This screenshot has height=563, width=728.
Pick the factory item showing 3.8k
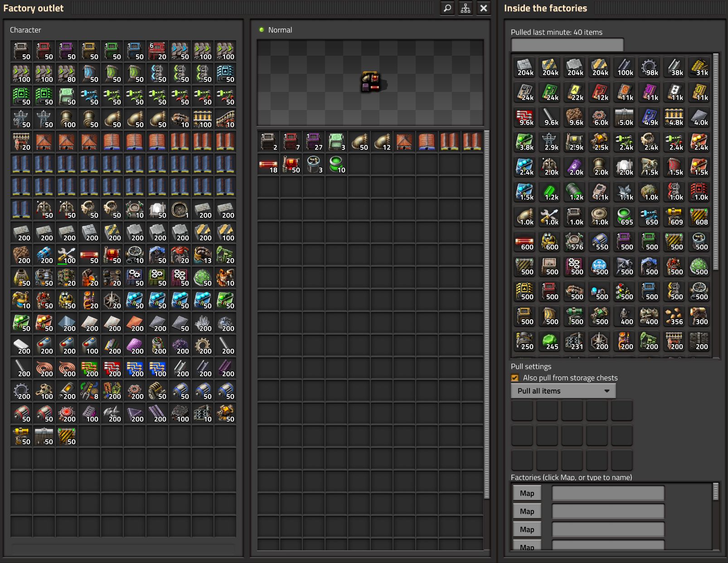pos(524,142)
